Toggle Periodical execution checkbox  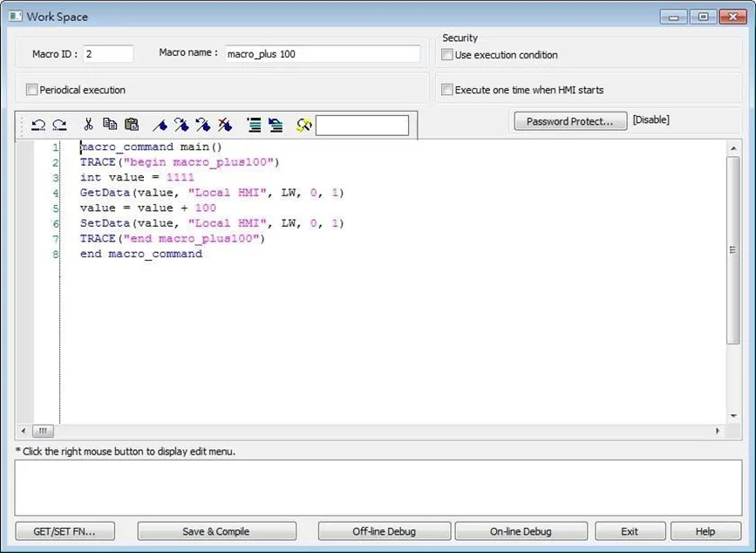[x=31, y=90]
